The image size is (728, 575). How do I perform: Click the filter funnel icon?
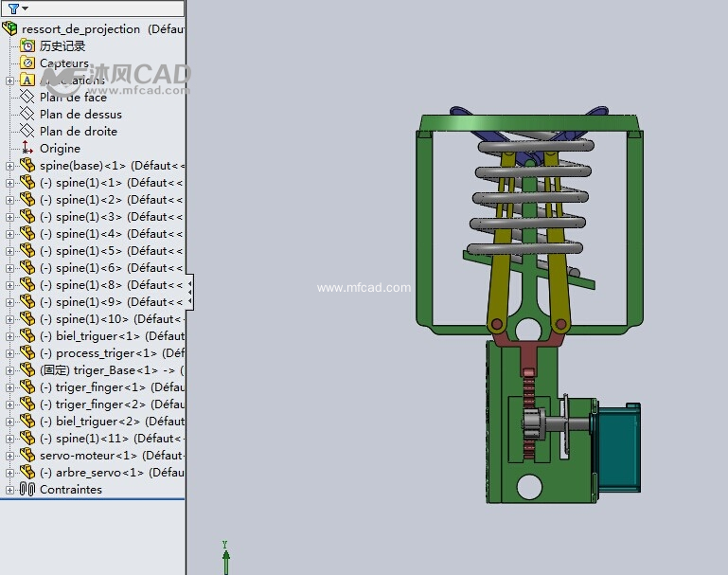(x=13, y=9)
